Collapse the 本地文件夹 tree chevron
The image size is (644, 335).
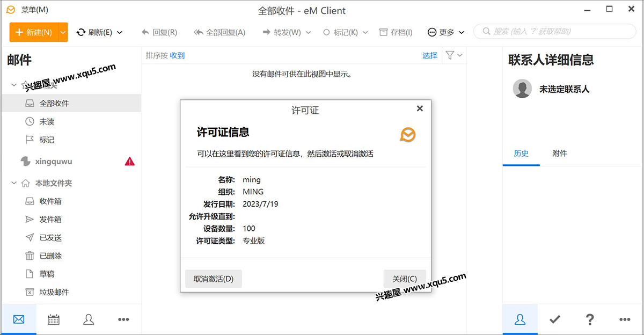click(14, 183)
